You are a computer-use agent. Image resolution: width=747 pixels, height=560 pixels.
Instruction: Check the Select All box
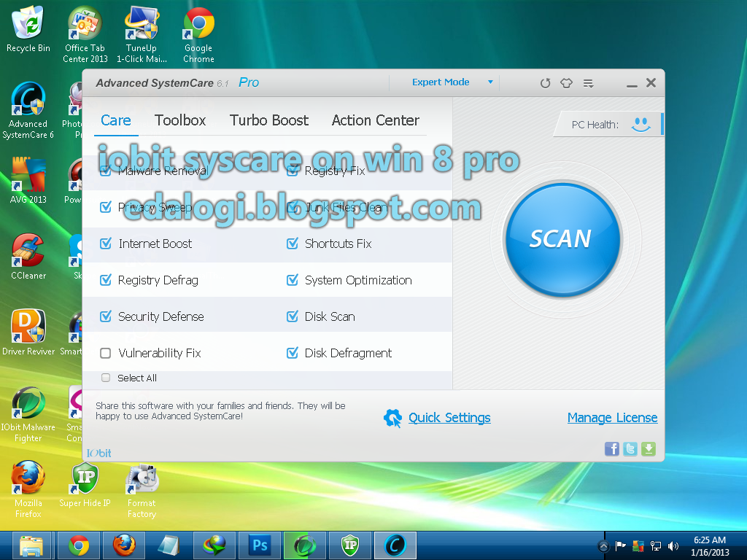(x=106, y=378)
